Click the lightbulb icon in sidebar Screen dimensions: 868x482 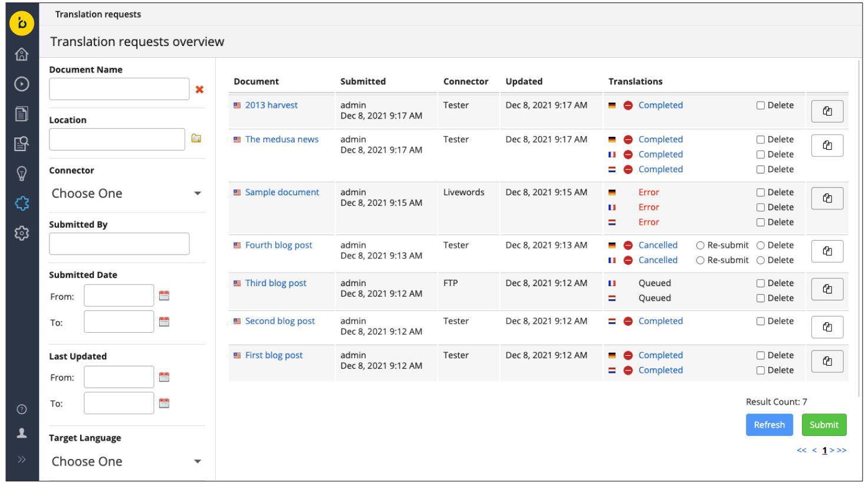22,173
